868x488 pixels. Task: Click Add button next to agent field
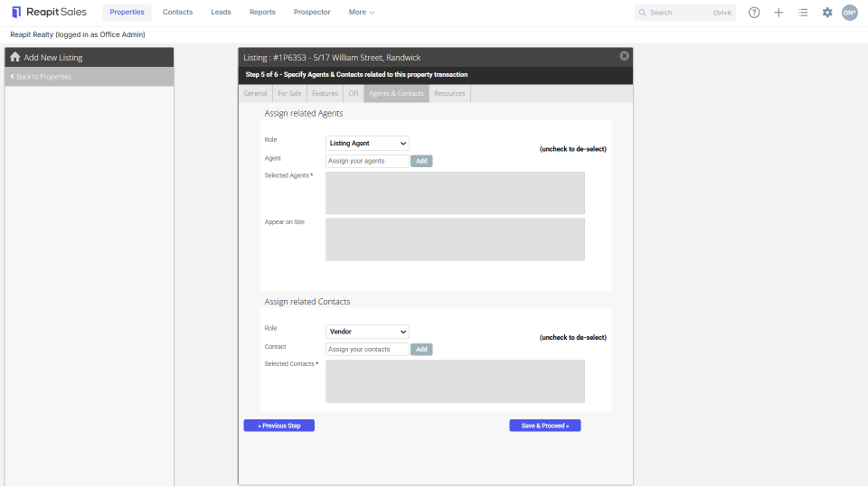[x=421, y=161]
